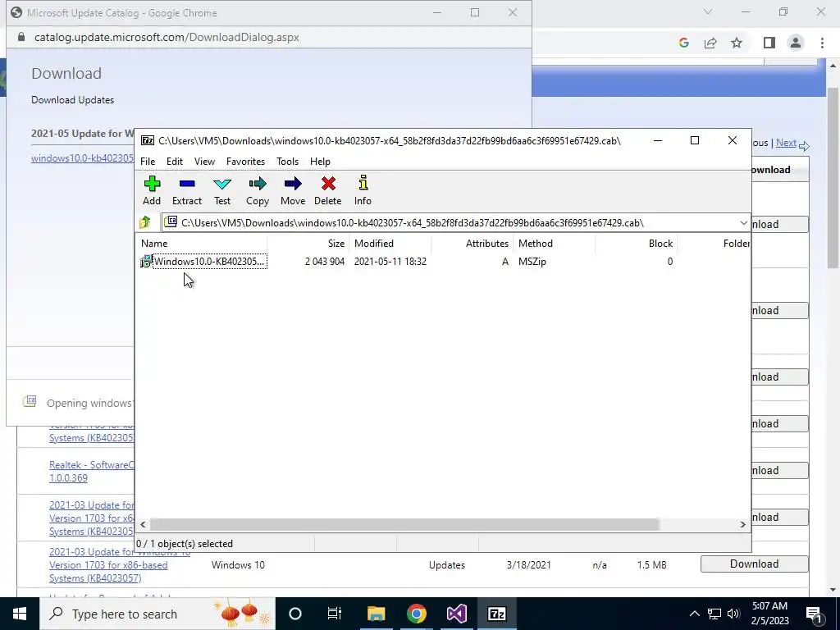This screenshot has height=630, width=840.
Task: Sort by Size column header
Action: coord(308,243)
